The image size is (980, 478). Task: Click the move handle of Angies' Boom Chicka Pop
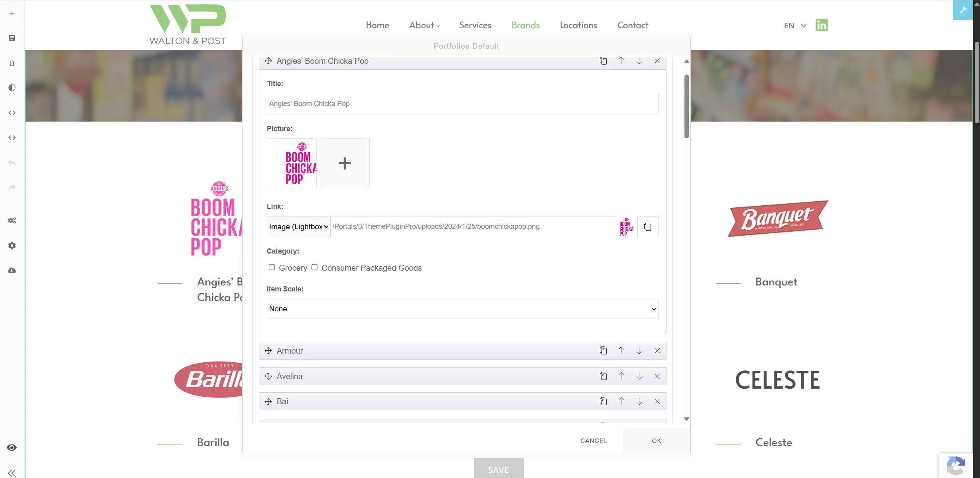click(268, 61)
